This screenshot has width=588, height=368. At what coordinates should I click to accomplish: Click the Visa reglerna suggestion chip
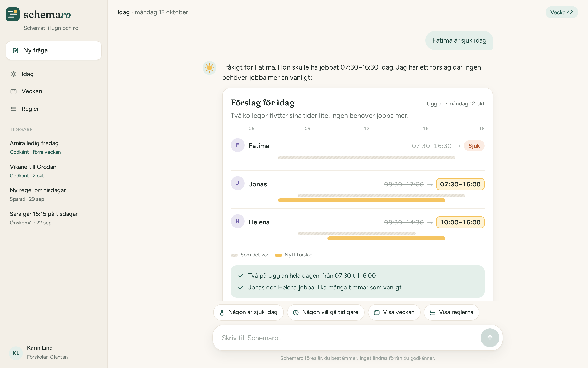[x=451, y=312]
